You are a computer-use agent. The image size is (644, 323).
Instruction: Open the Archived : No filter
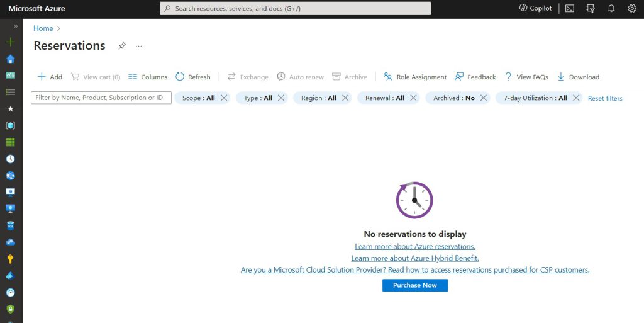coord(454,98)
